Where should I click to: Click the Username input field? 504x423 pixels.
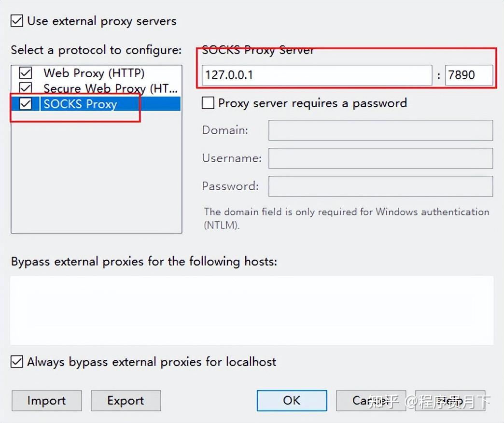pyautogui.click(x=380, y=158)
